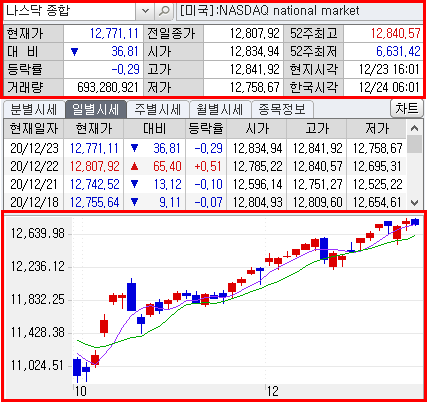Click the 10 month marker on chart
The height and width of the screenshot is (402, 427).
pos(80,391)
